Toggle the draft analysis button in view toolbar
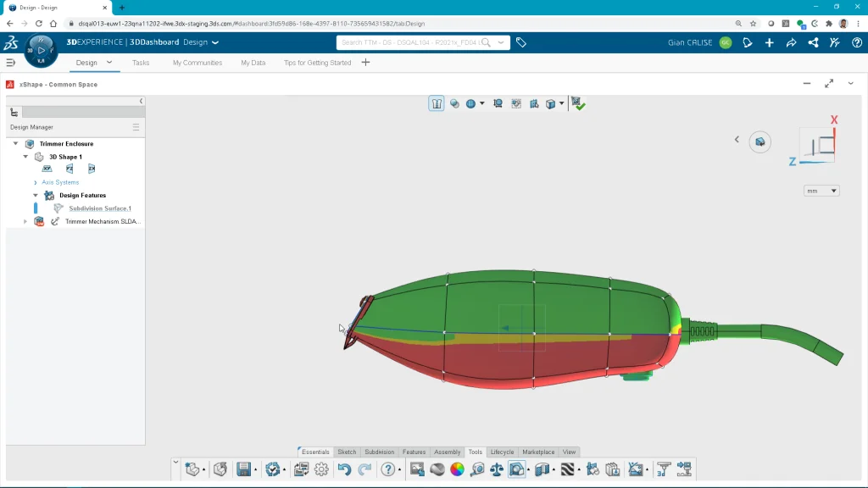Image resolution: width=868 pixels, height=488 pixels. click(x=437, y=103)
